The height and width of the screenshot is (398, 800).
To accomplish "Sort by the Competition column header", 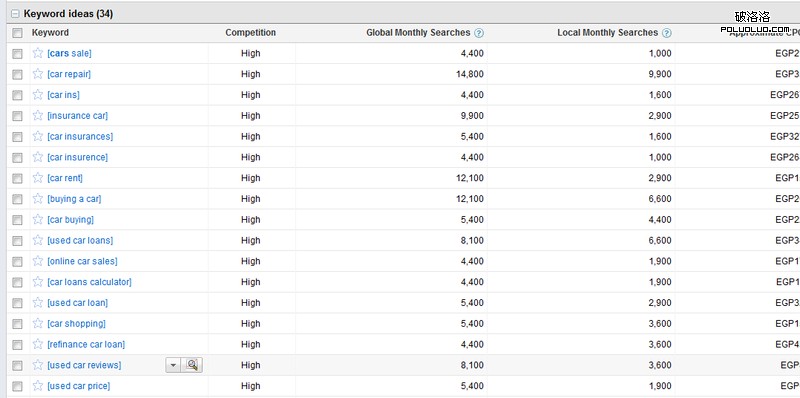I will [x=251, y=33].
